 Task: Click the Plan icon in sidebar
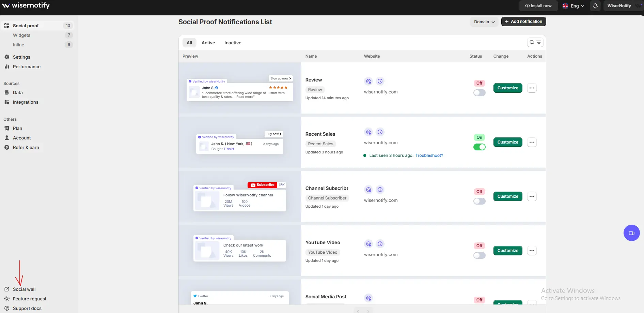click(7, 128)
